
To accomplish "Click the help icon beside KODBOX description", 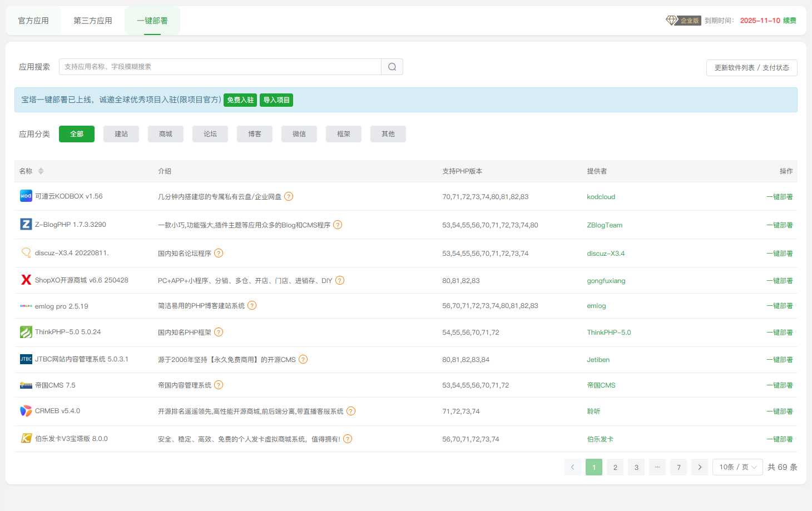I will (289, 196).
